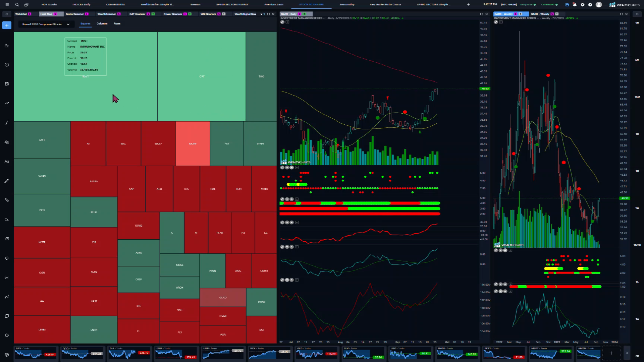Click the ICPT heat map tile

pyautogui.click(x=202, y=76)
